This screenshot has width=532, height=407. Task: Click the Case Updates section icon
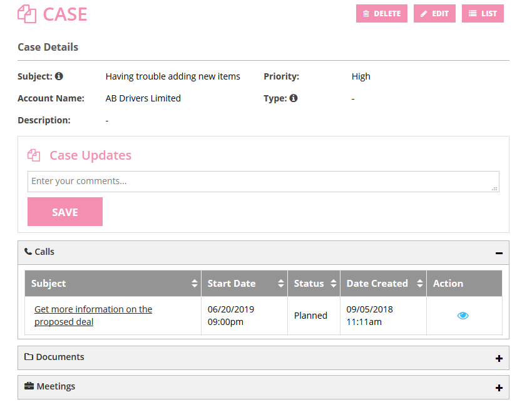tap(34, 155)
